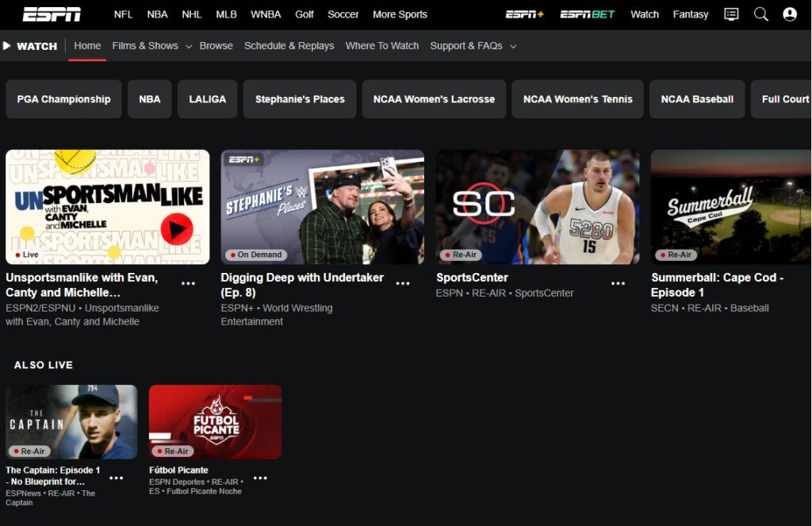Click the On Demand badge on Undertaker card
This screenshot has width=812, height=526.
[256, 255]
